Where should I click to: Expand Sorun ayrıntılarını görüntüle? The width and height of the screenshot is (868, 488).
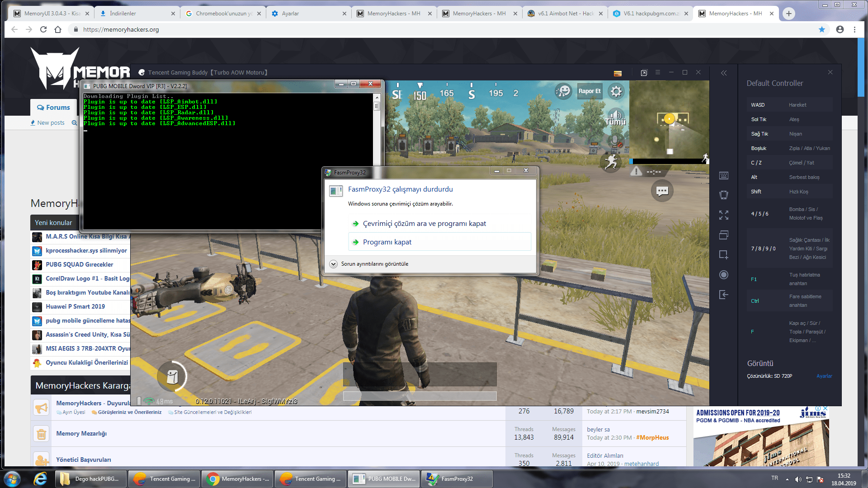[x=369, y=264]
